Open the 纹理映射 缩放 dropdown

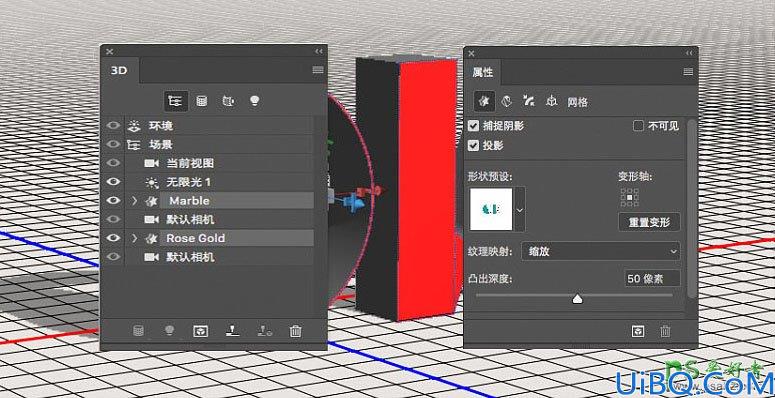tap(601, 251)
